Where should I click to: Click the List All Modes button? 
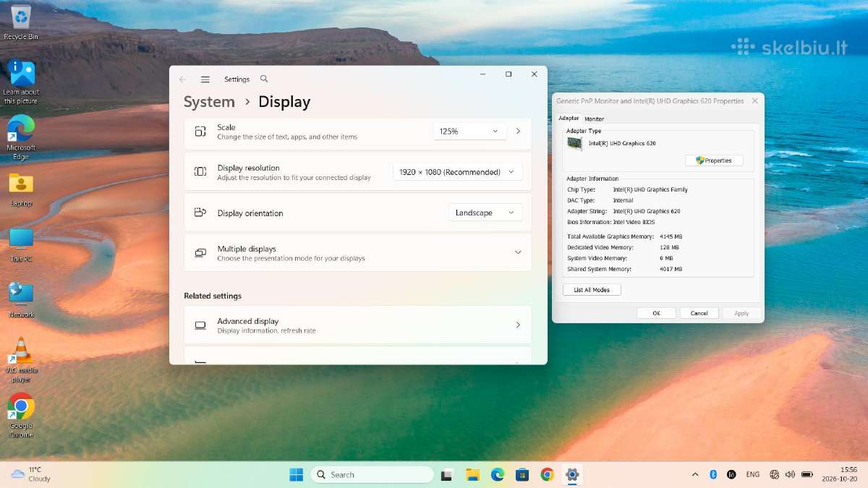(x=592, y=290)
